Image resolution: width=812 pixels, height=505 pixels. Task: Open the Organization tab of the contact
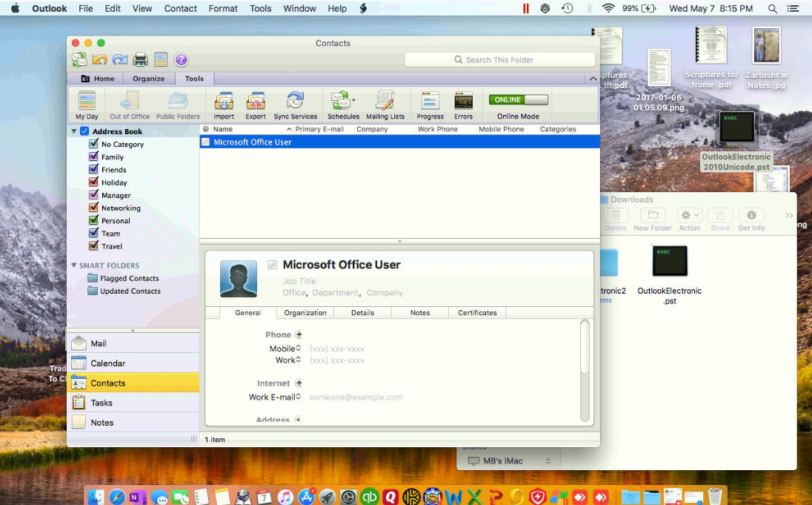305,313
